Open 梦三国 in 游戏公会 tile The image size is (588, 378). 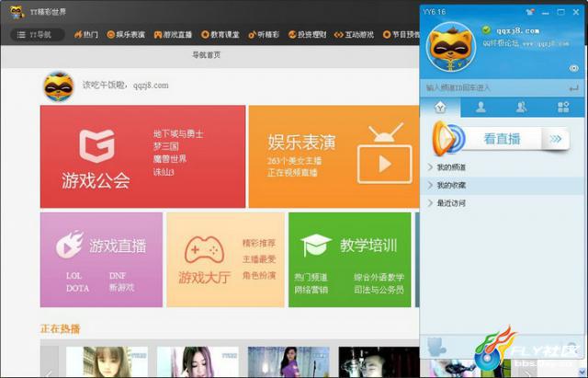(x=165, y=146)
